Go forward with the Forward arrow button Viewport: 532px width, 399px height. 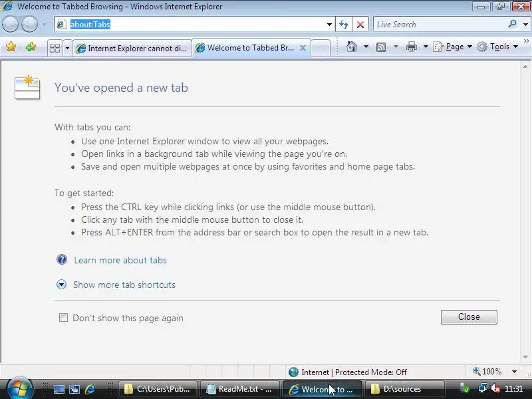pyautogui.click(x=29, y=25)
